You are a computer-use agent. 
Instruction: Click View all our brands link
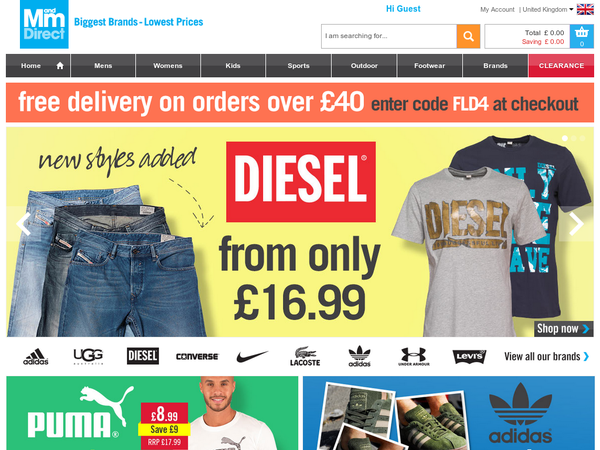[x=546, y=357]
